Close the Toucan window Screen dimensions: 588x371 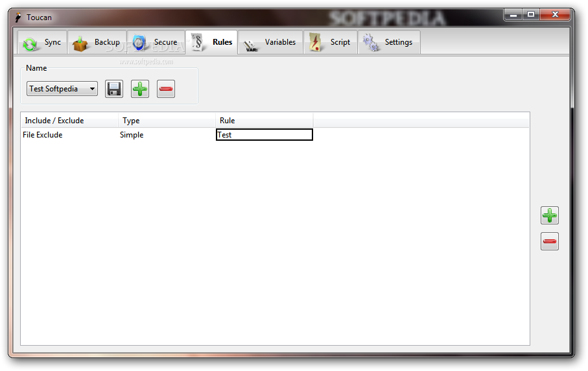[x=556, y=15]
